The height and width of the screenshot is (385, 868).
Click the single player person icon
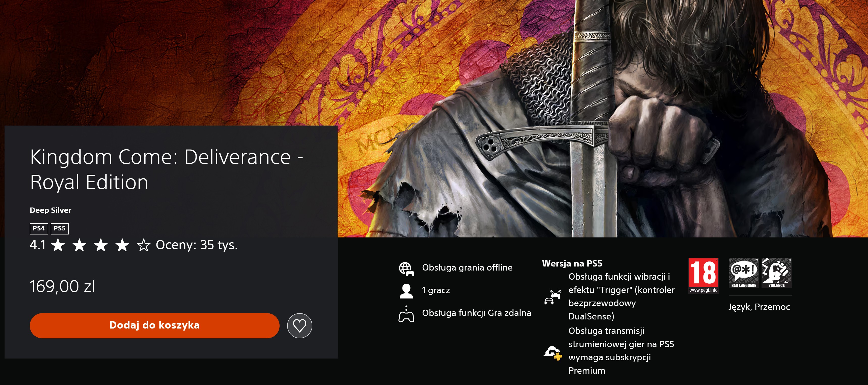pyautogui.click(x=406, y=291)
